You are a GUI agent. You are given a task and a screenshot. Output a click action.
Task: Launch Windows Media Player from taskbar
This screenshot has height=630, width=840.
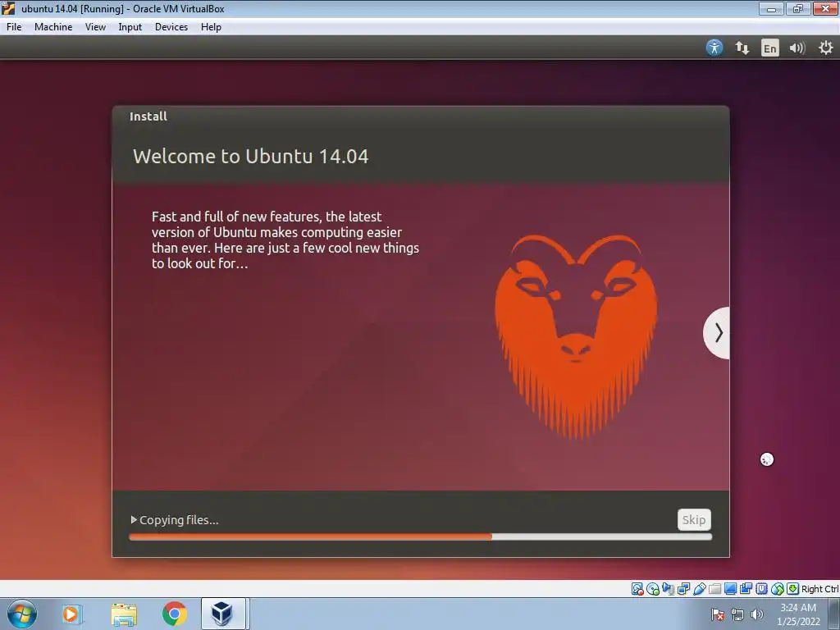point(72,614)
